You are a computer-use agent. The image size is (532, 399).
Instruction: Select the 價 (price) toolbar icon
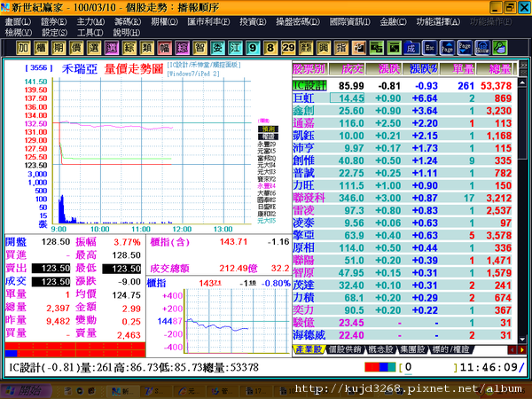76,48
